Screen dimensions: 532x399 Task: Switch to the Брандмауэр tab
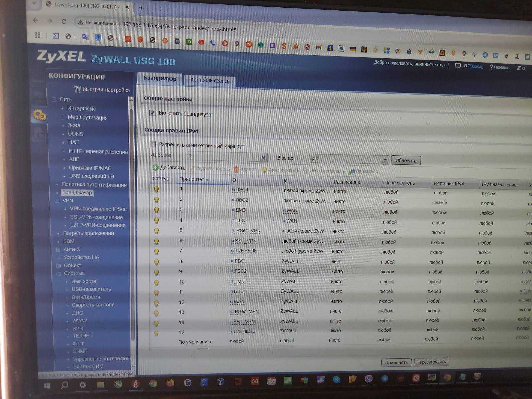point(160,79)
